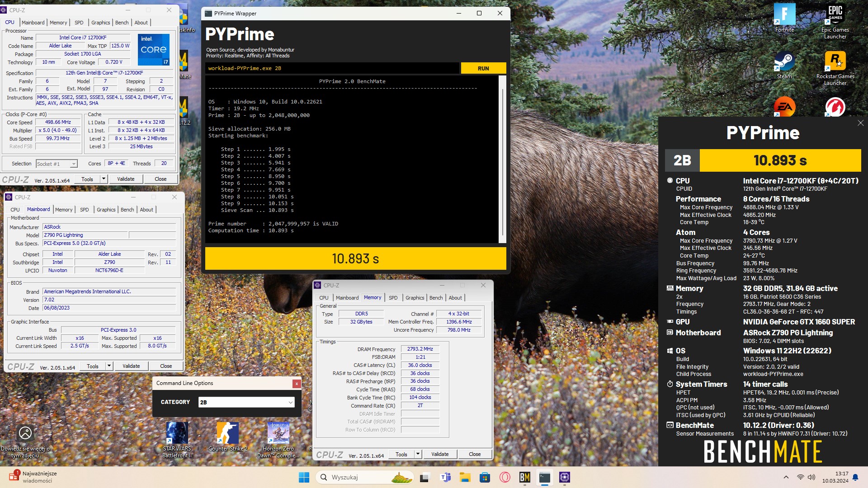This screenshot has height=488, width=868.
Task: Launch STAR WARS Battlefront II shortcut
Action: [x=177, y=440]
